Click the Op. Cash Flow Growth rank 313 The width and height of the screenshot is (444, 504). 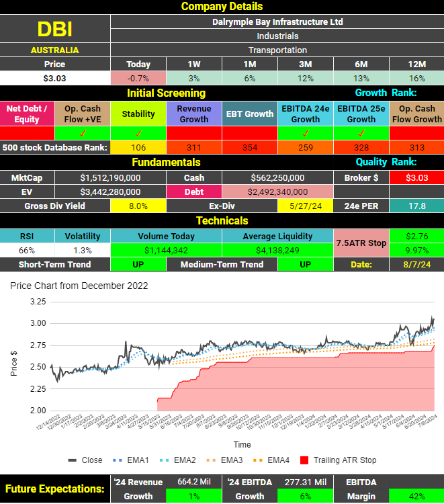(x=416, y=148)
